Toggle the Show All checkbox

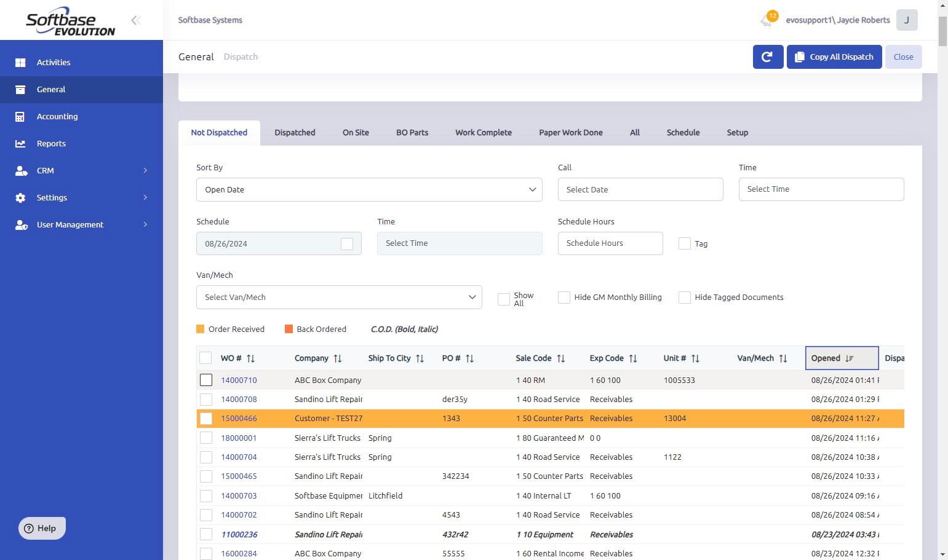(503, 299)
